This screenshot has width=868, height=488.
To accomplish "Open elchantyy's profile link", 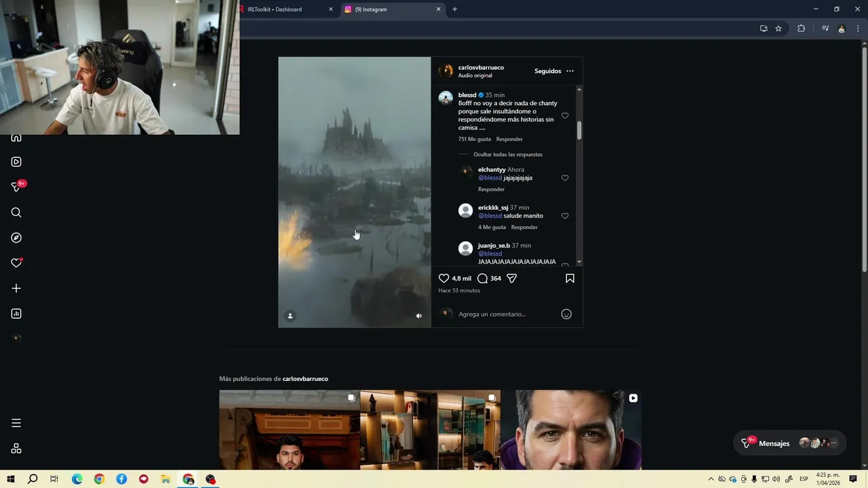I will point(492,169).
